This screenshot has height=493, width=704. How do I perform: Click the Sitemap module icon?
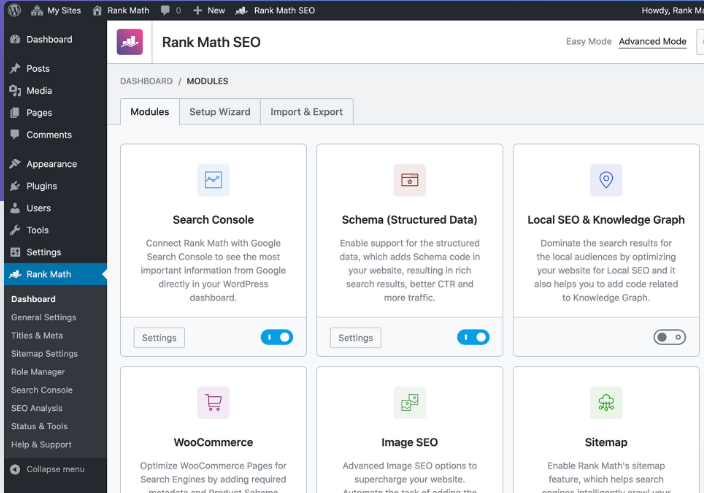[606, 403]
